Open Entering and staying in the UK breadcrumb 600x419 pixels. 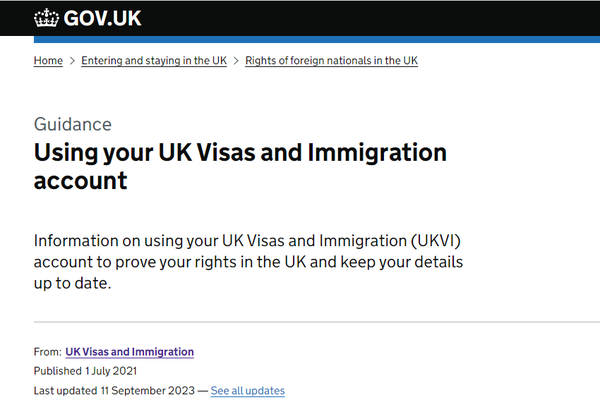(154, 60)
